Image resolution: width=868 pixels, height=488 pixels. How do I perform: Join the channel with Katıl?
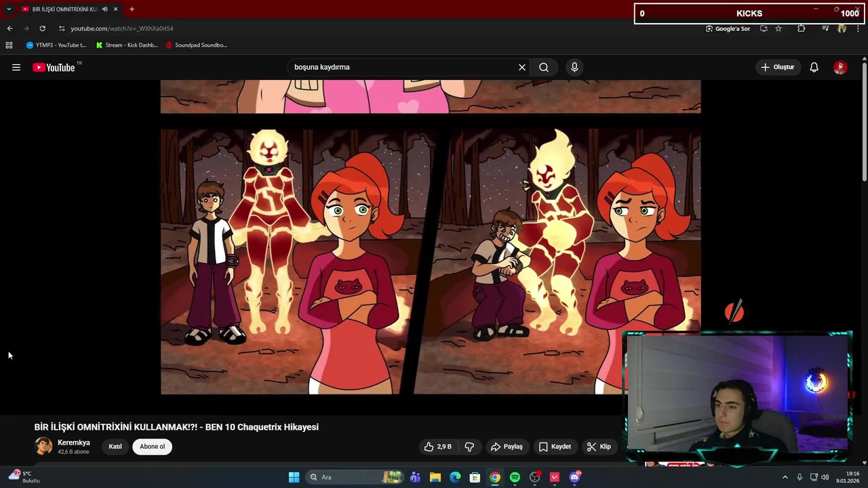click(x=115, y=447)
